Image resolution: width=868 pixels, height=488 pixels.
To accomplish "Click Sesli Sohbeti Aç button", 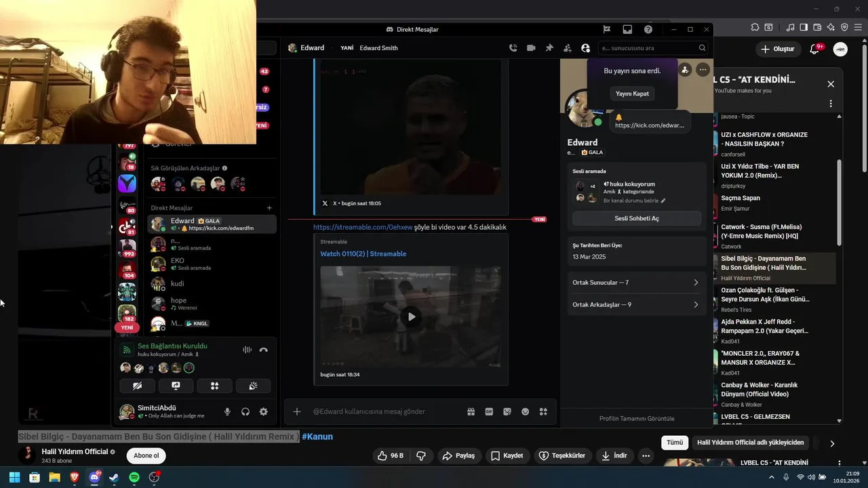I will [x=637, y=218].
